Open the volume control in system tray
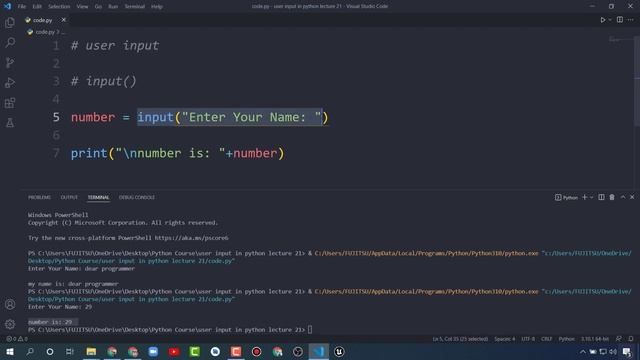640x360 pixels. 613,352
